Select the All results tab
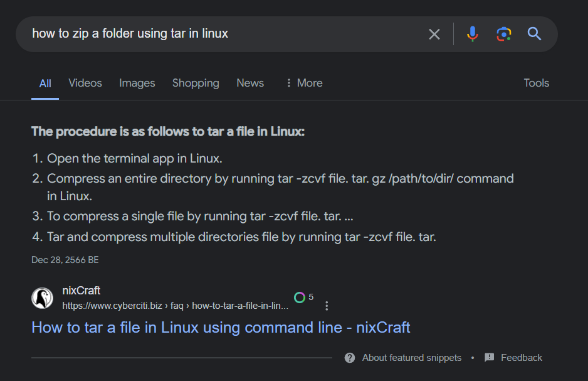This screenshot has height=381, width=588. click(x=45, y=83)
